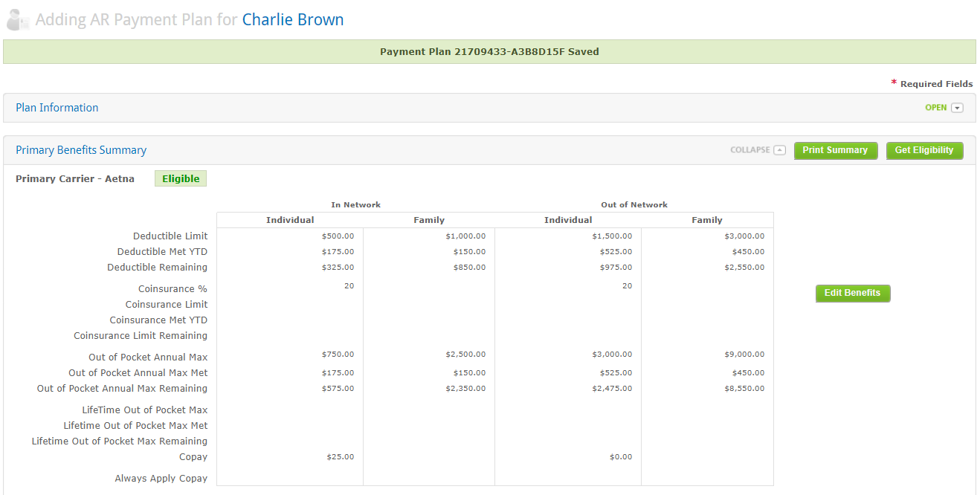Viewport: 980px width, 495px height.
Task: Click the payment plan saved notification banner
Action: (489, 52)
